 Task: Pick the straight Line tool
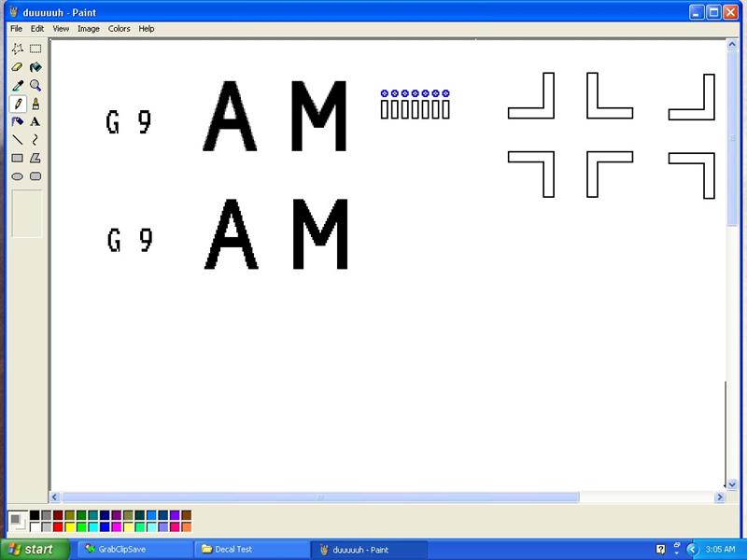click(x=18, y=139)
